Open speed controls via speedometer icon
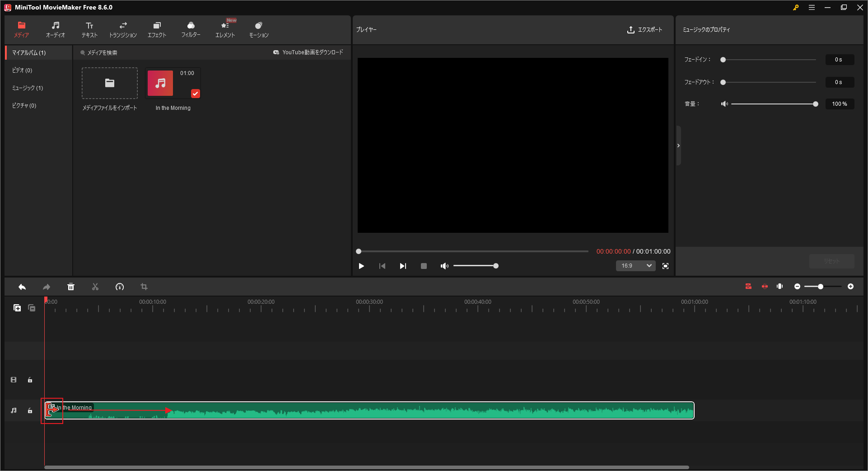Image resolution: width=868 pixels, height=471 pixels. 120,287
